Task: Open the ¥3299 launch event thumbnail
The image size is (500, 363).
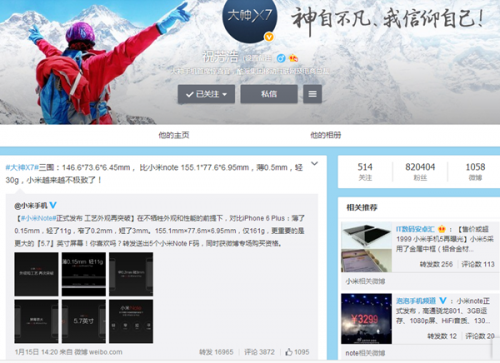Action: click(366, 319)
